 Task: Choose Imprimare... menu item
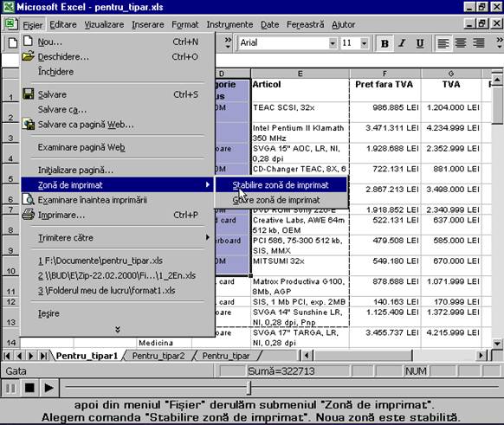(117, 215)
